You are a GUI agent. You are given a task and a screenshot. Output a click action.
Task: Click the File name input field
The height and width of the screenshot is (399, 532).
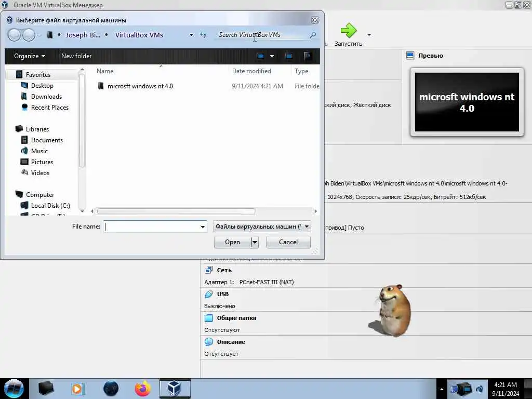(x=151, y=227)
